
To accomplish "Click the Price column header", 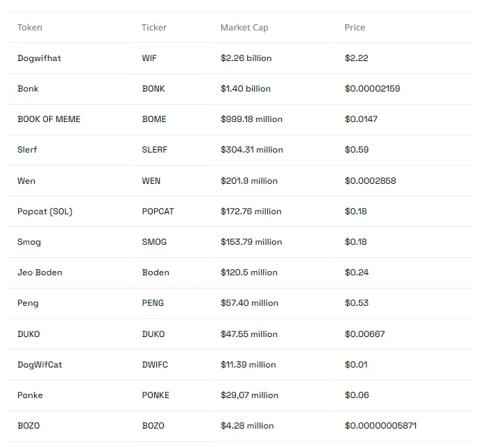I will (x=355, y=28).
